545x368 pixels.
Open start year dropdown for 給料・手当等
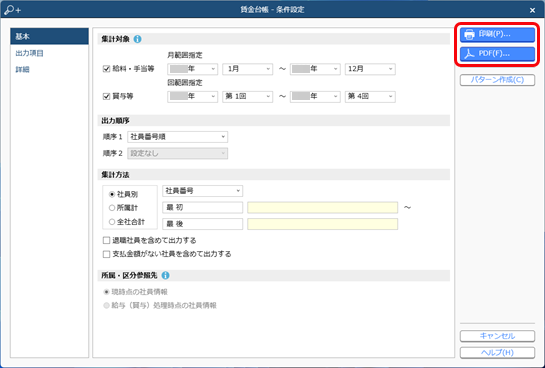(x=193, y=69)
